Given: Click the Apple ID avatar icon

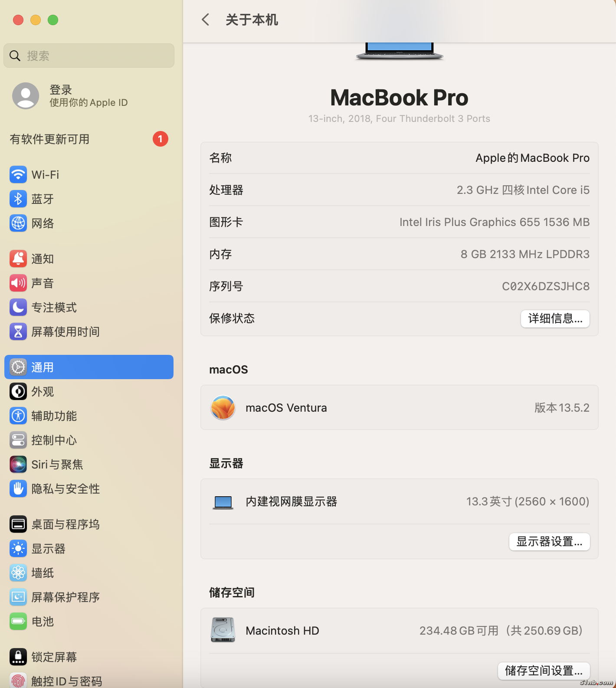Looking at the screenshot, I should pyautogui.click(x=26, y=95).
